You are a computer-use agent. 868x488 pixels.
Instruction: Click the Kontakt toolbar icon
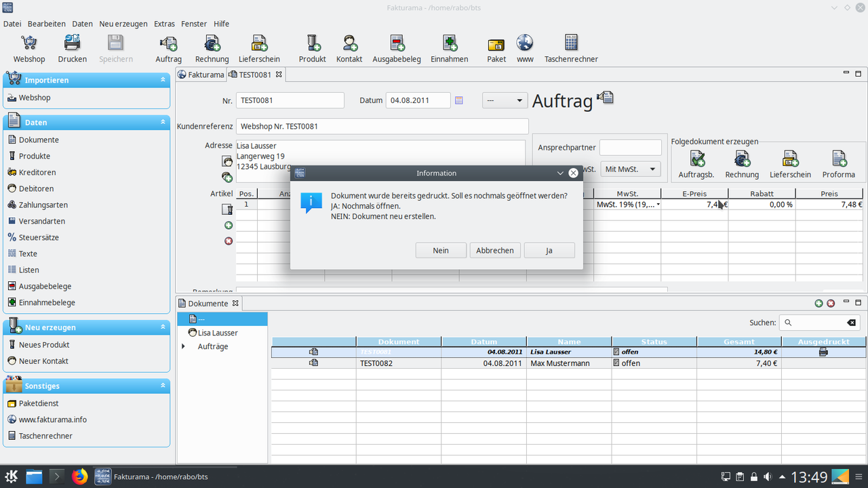[x=349, y=43]
